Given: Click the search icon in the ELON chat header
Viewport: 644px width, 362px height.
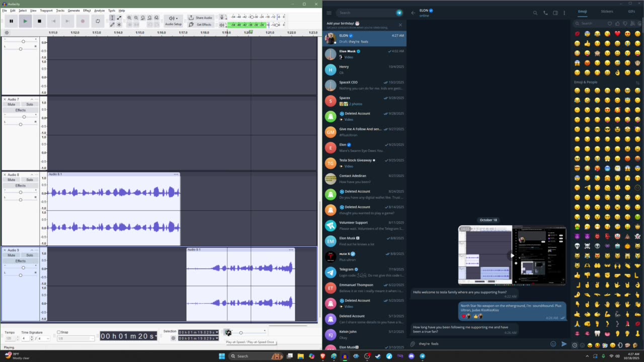Looking at the screenshot, I should pyautogui.click(x=535, y=13).
